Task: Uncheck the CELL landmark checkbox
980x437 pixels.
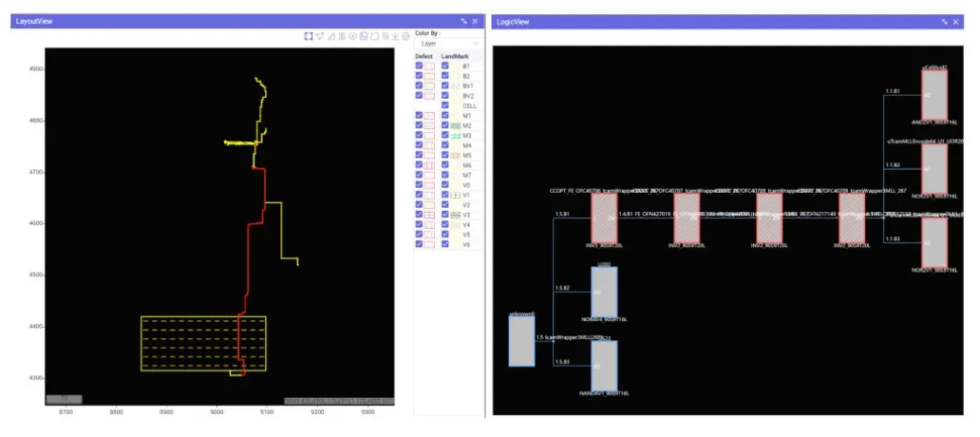Action: 445,105
